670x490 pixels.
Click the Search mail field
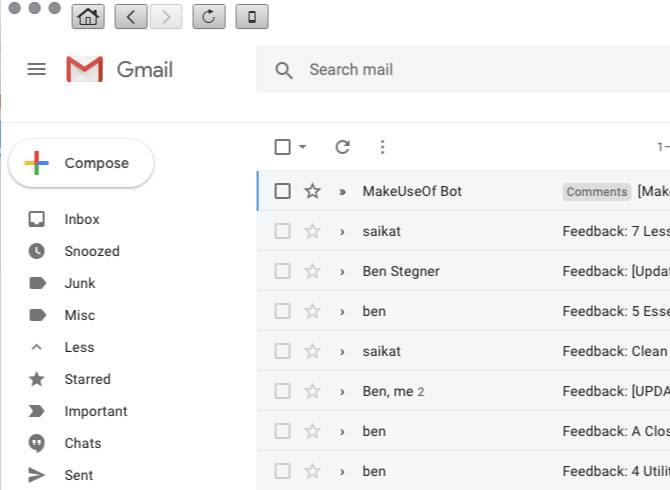point(450,70)
